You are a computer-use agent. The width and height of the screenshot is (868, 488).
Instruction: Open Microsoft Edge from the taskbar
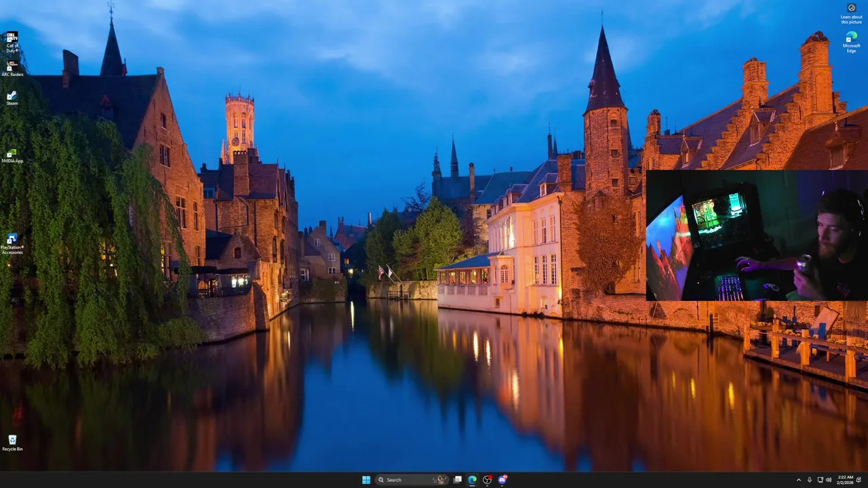[x=472, y=480]
